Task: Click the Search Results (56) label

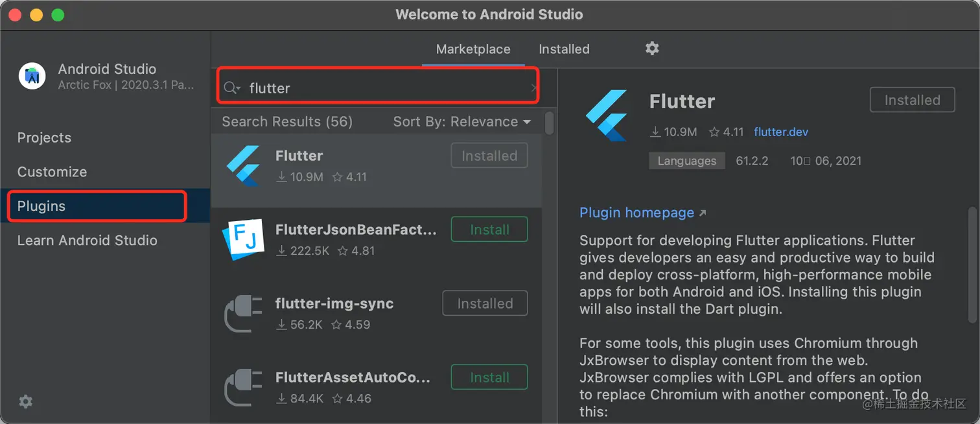Action: click(x=287, y=122)
